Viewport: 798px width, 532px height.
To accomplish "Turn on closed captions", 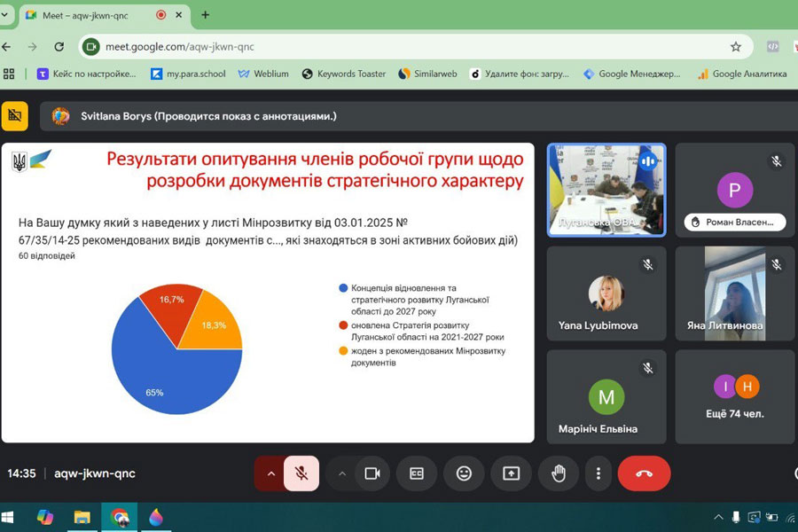I will coord(417,473).
